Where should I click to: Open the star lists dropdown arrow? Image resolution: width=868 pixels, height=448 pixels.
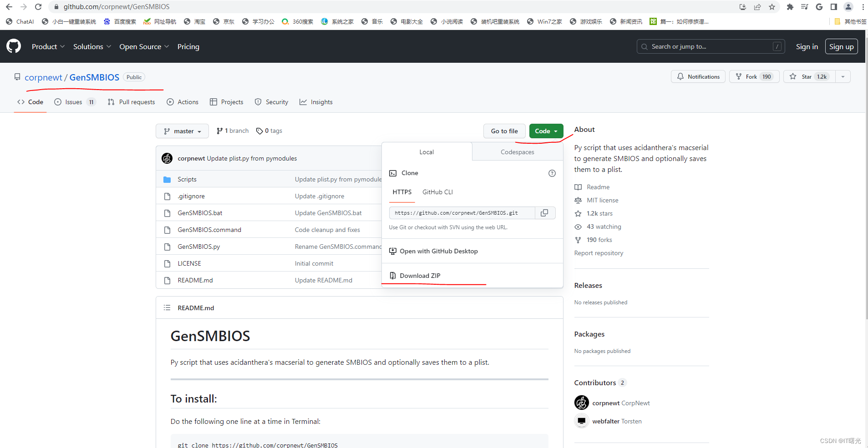coord(843,76)
